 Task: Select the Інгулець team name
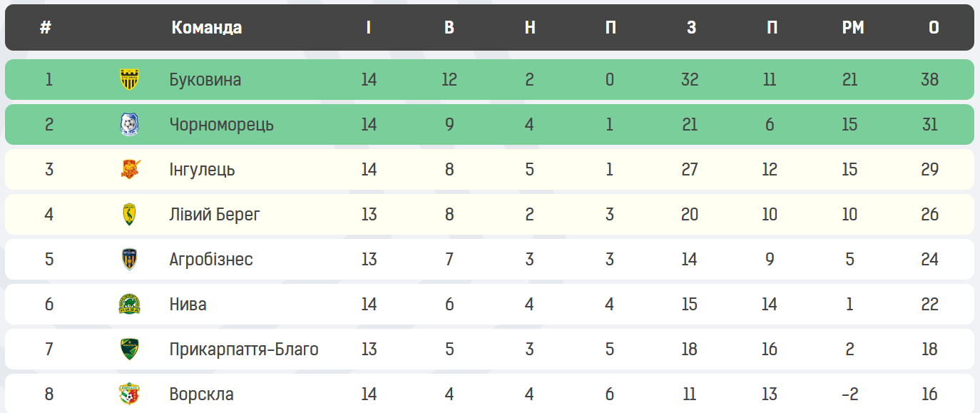pyautogui.click(x=203, y=170)
